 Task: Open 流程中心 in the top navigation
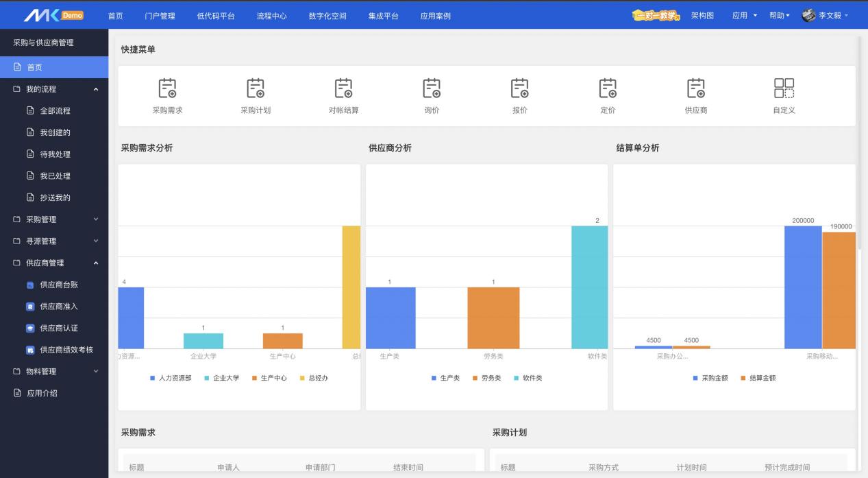click(x=271, y=16)
